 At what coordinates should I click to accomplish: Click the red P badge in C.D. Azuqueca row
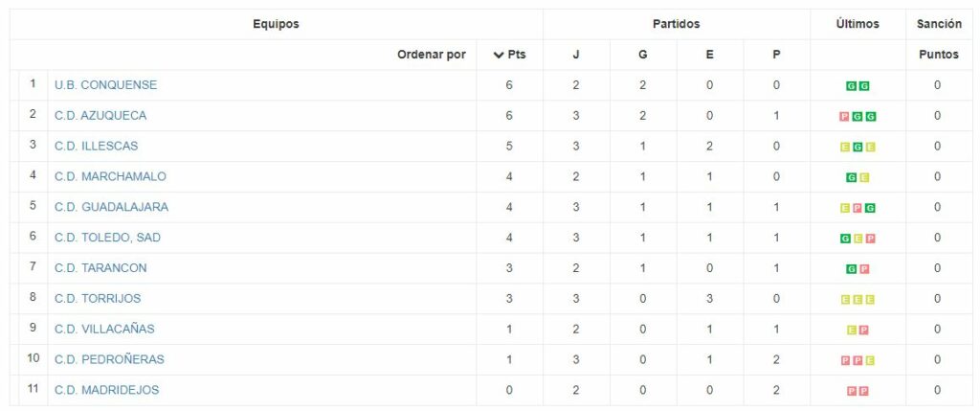(x=845, y=116)
